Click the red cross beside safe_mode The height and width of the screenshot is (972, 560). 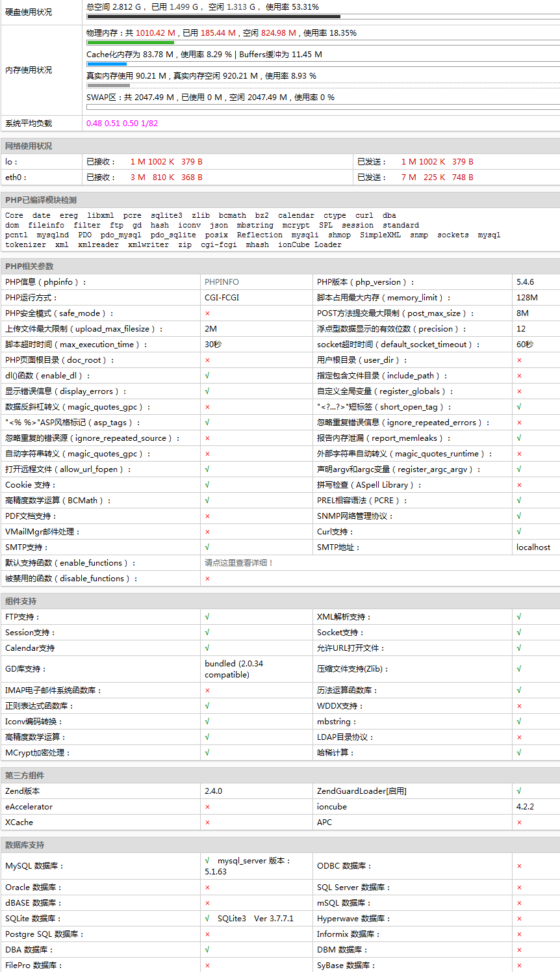(x=207, y=313)
